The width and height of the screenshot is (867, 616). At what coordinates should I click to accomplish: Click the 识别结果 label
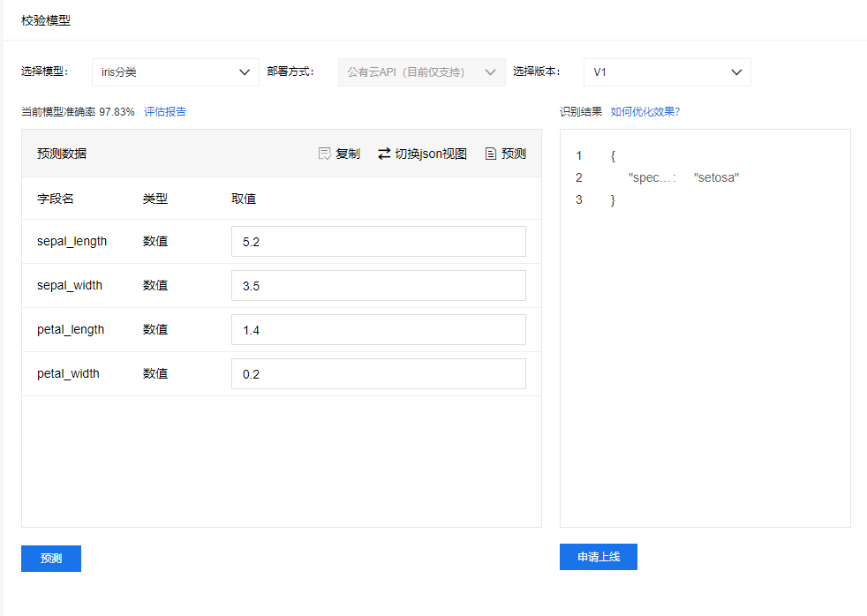pyautogui.click(x=581, y=111)
